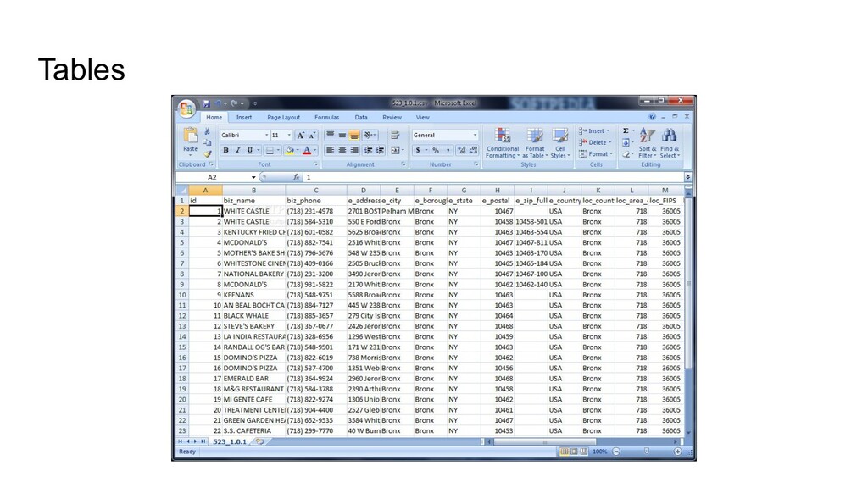868x488 pixels.
Task: Toggle Middle Align button
Action: pyautogui.click(x=342, y=135)
